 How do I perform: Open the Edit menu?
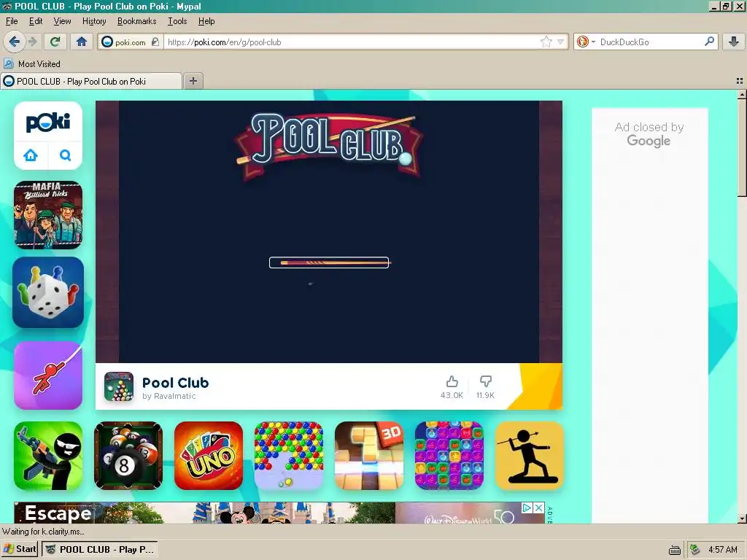click(36, 21)
